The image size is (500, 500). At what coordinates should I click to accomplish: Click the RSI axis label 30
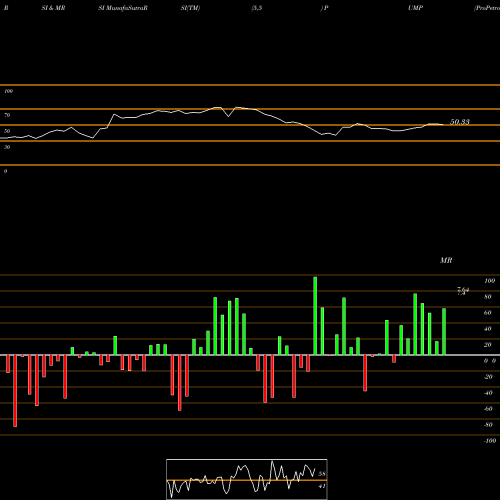(x=7, y=147)
